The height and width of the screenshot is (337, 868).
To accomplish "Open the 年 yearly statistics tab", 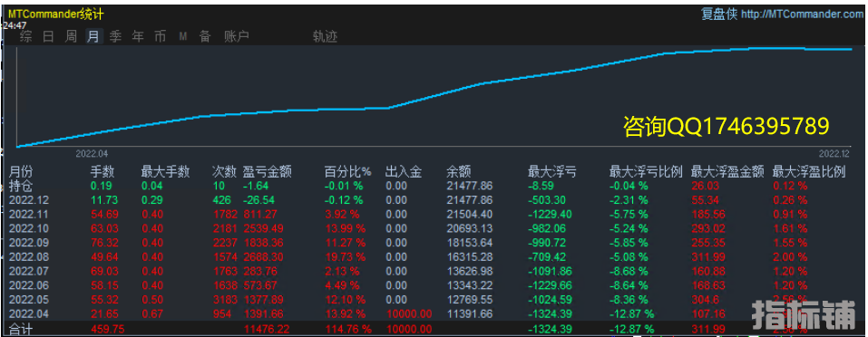I will [x=138, y=37].
